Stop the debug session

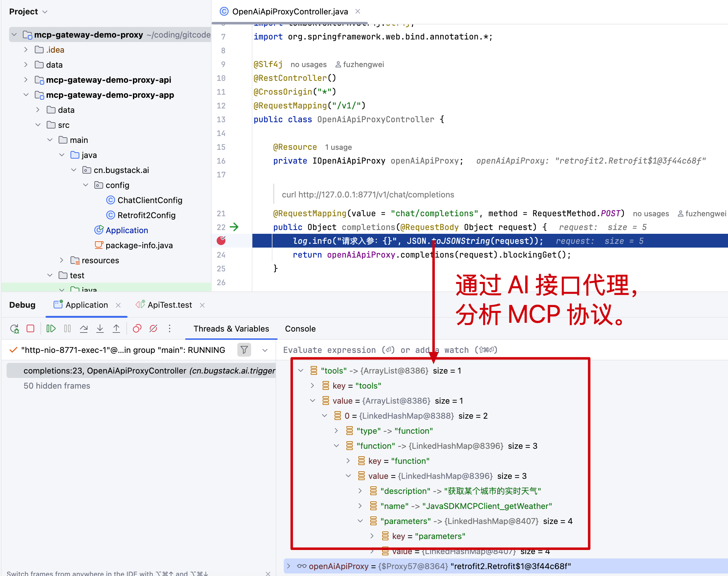tap(30, 328)
